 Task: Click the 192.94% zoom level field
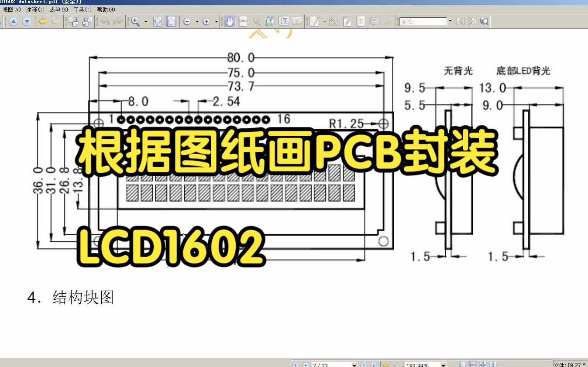click(x=422, y=365)
